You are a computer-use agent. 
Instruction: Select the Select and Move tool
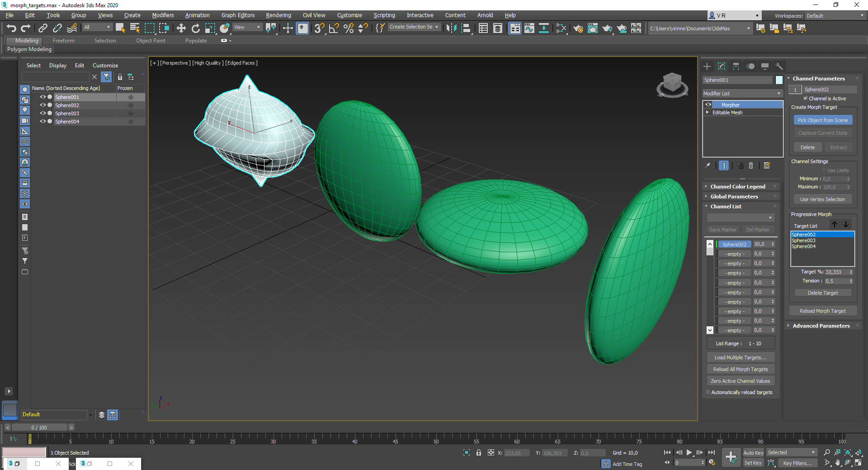point(181,28)
